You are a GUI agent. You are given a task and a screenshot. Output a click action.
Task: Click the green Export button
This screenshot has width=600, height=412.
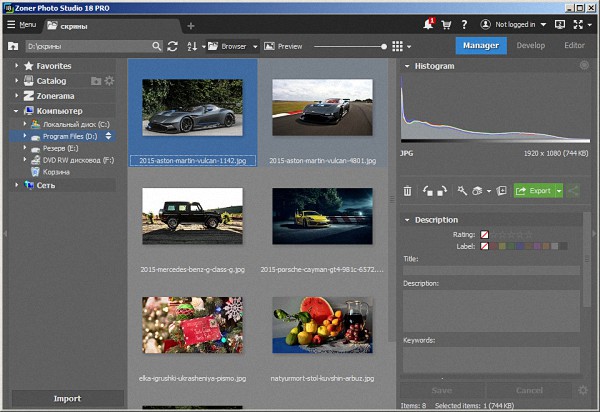(x=534, y=191)
